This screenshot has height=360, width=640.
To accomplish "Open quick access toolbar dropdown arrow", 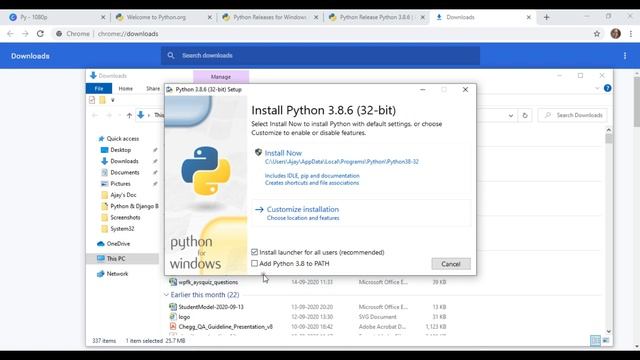I will (113, 100).
